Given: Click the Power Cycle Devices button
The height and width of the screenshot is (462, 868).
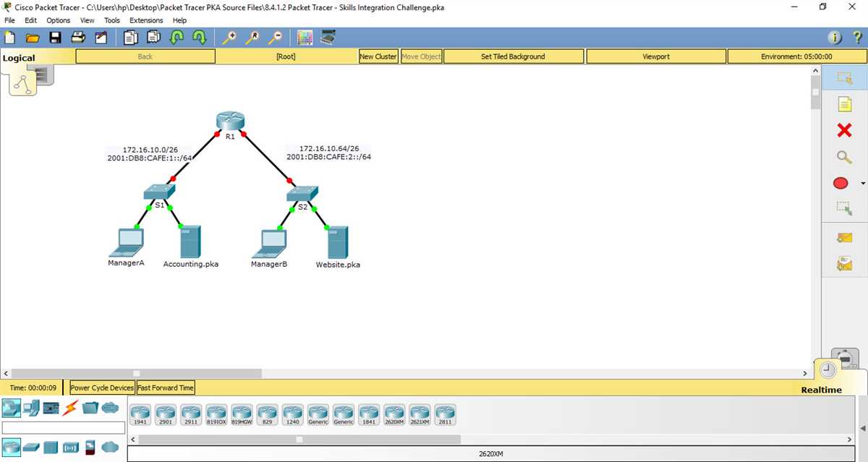Looking at the screenshot, I should coord(102,388).
